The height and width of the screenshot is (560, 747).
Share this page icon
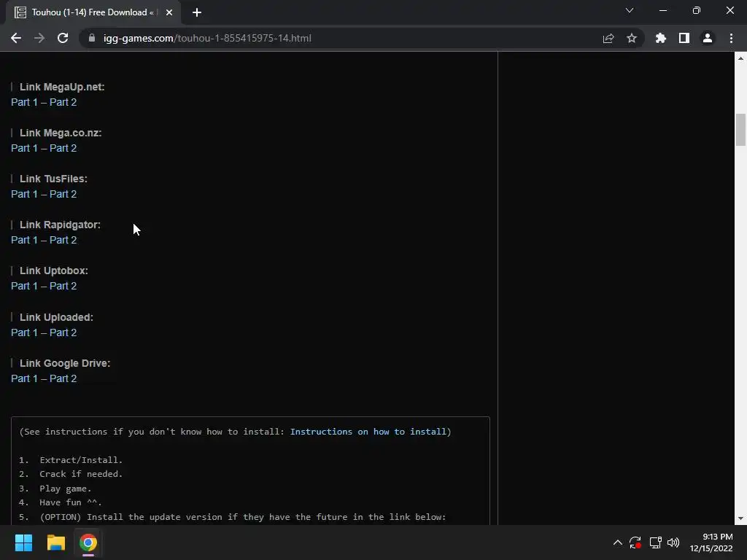click(608, 38)
